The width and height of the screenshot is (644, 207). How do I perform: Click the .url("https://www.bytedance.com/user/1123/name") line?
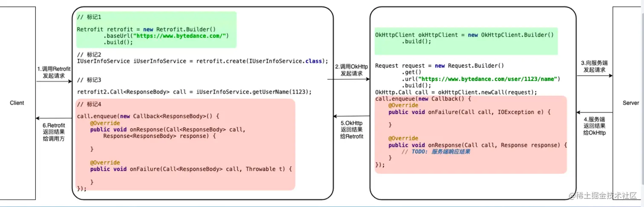tap(481, 79)
